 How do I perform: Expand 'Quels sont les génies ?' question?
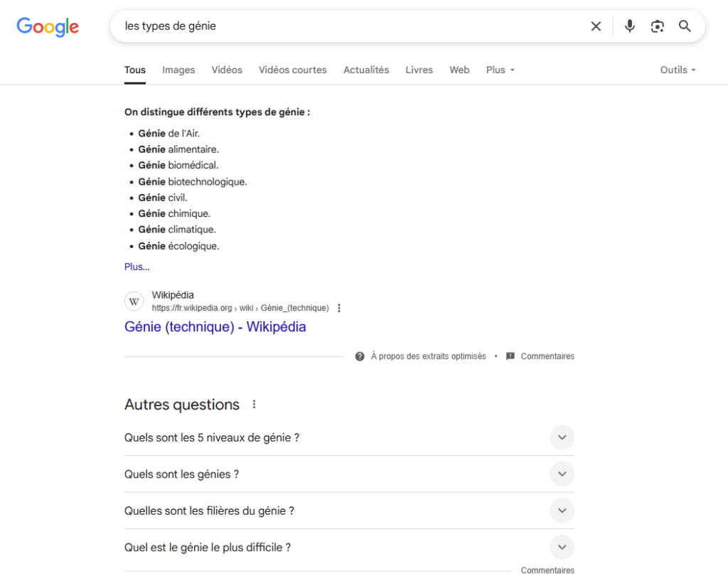[x=349, y=474]
